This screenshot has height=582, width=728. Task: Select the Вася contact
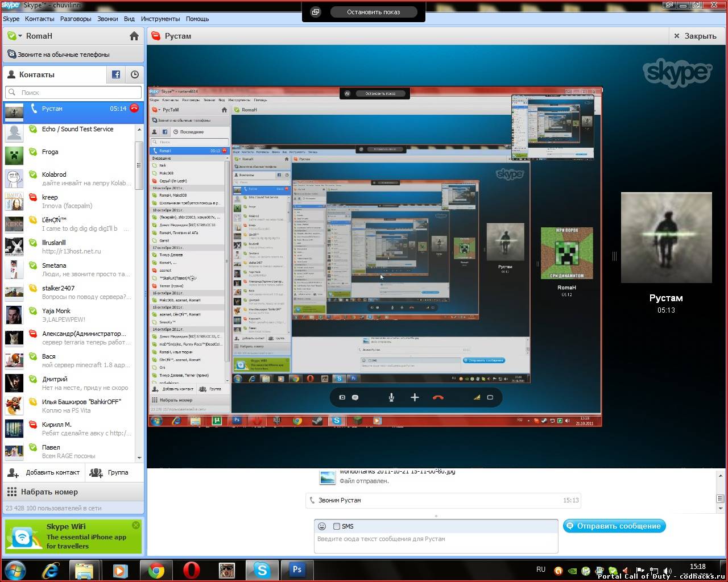[x=69, y=360]
